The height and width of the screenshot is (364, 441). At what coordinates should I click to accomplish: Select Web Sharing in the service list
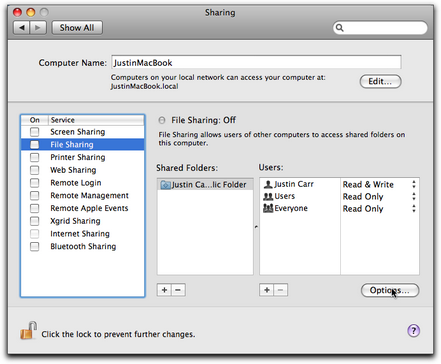pos(83,170)
